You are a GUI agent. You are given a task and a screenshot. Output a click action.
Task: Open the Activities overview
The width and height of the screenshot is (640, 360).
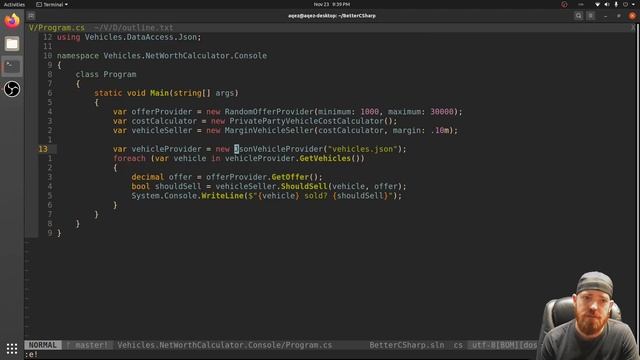(x=14, y=4)
